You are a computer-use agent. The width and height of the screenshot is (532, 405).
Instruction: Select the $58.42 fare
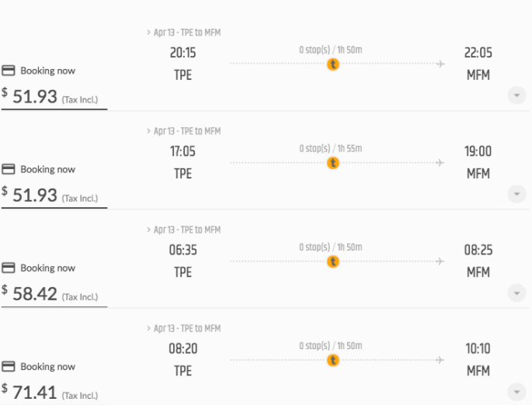[50, 294]
